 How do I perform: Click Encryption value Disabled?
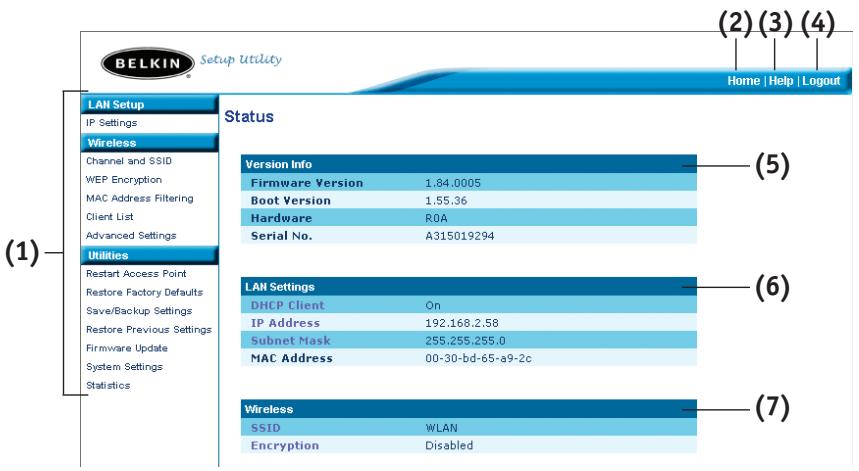coord(449,445)
